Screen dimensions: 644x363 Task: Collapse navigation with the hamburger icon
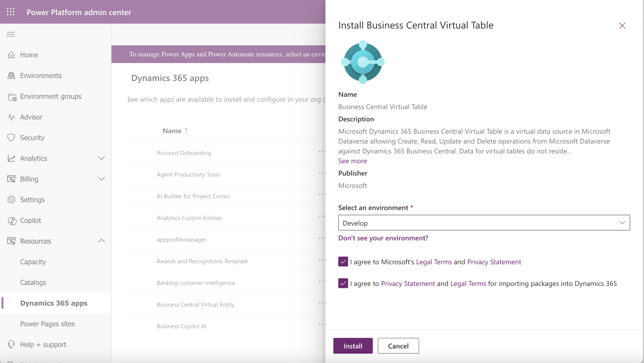(11, 34)
